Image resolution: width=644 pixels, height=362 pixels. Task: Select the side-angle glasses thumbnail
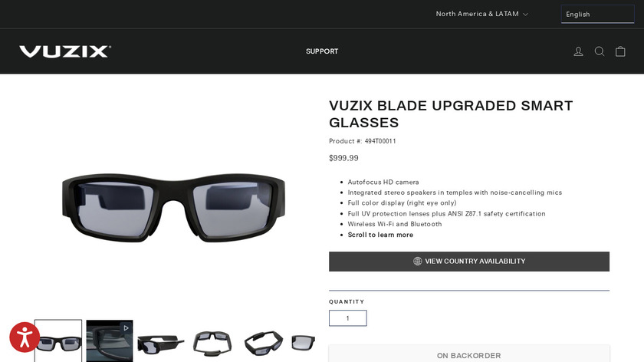tap(161, 342)
